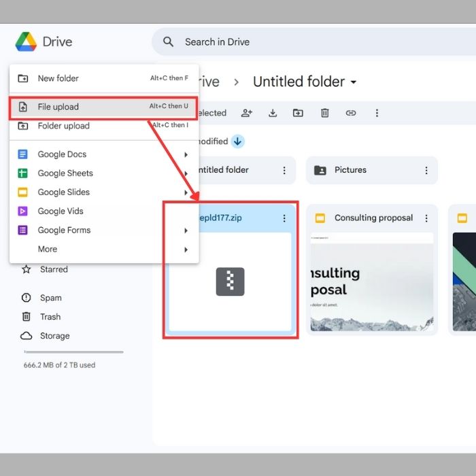476x476 pixels.
Task: Open the Pictures folder
Action: (x=372, y=170)
